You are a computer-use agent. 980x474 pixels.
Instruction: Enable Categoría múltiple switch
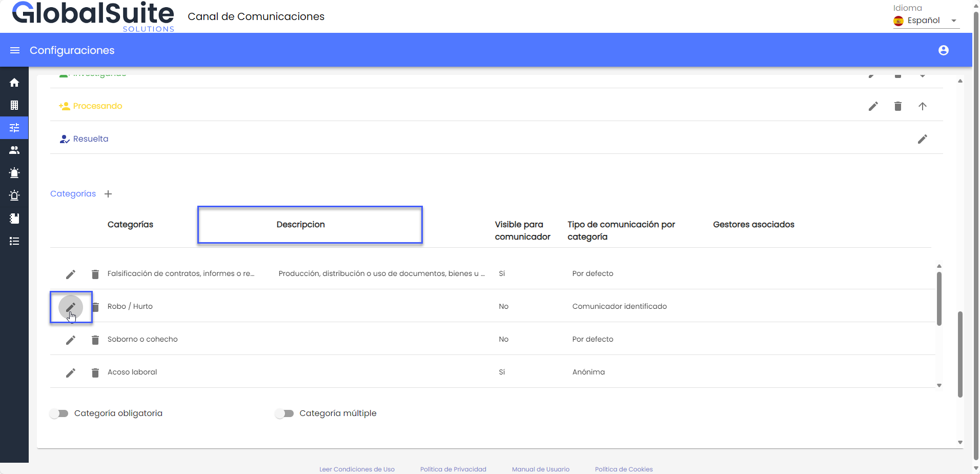[284, 413]
